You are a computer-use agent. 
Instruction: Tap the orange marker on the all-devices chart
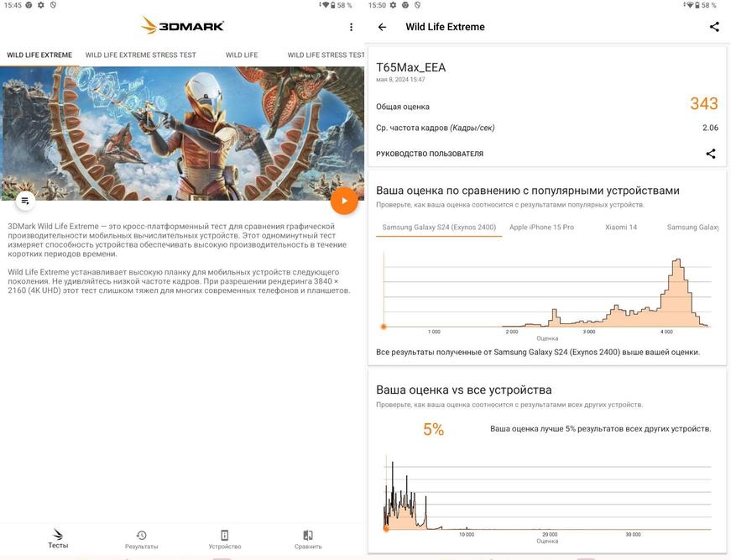coord(386,529)
